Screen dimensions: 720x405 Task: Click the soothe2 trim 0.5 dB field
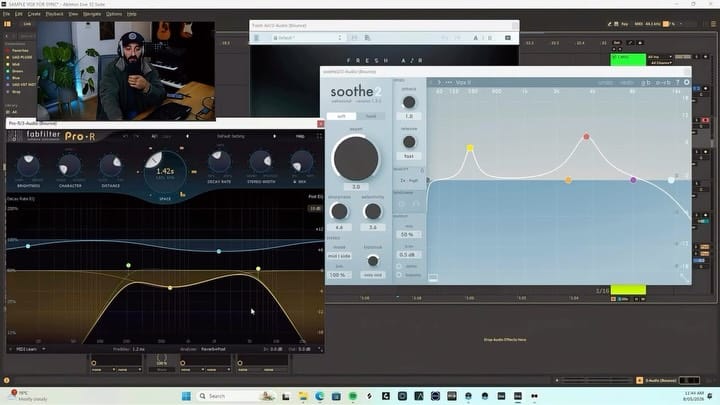tap(408, 254)
